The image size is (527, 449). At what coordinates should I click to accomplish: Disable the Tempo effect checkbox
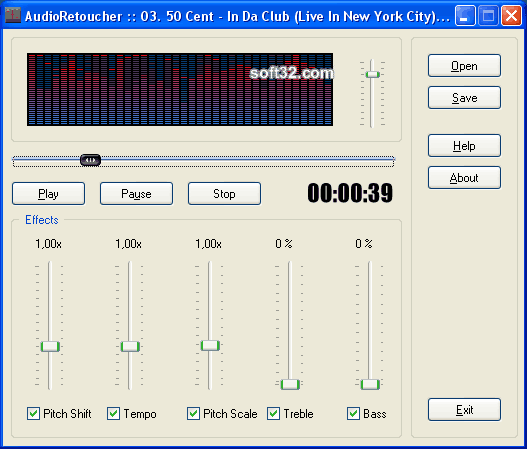(x=113, y=413)
